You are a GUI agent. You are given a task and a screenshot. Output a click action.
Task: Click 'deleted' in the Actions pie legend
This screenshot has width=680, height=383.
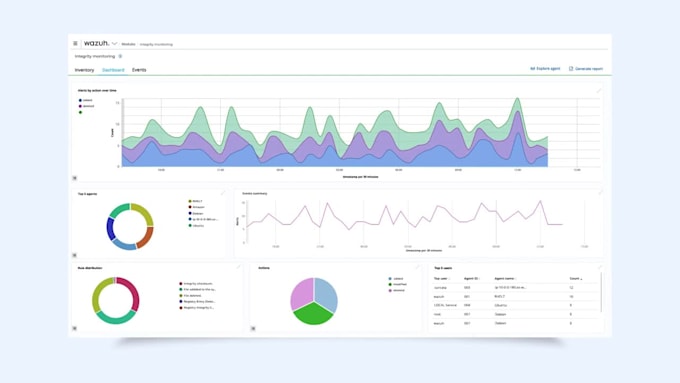pos(397,290)
